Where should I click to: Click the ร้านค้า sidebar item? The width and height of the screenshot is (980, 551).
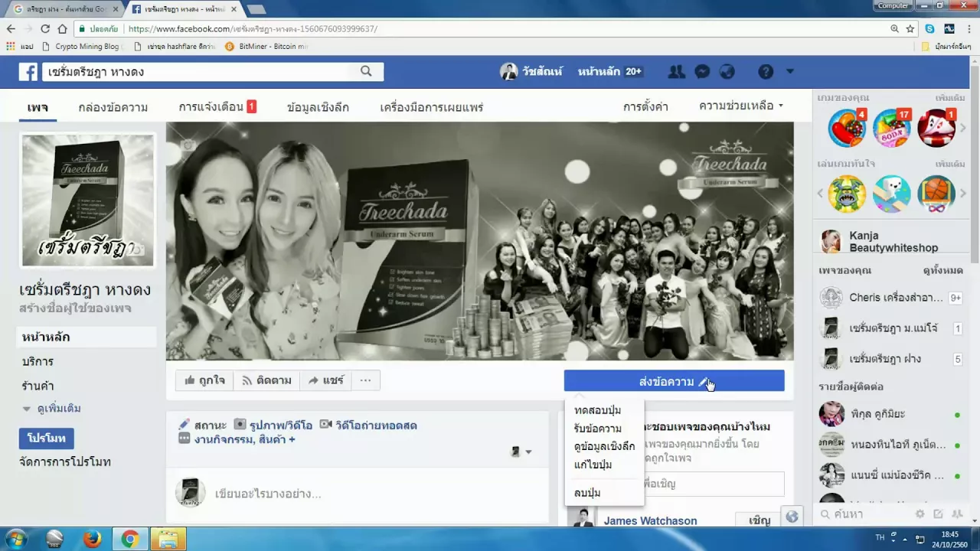(38, 386)
